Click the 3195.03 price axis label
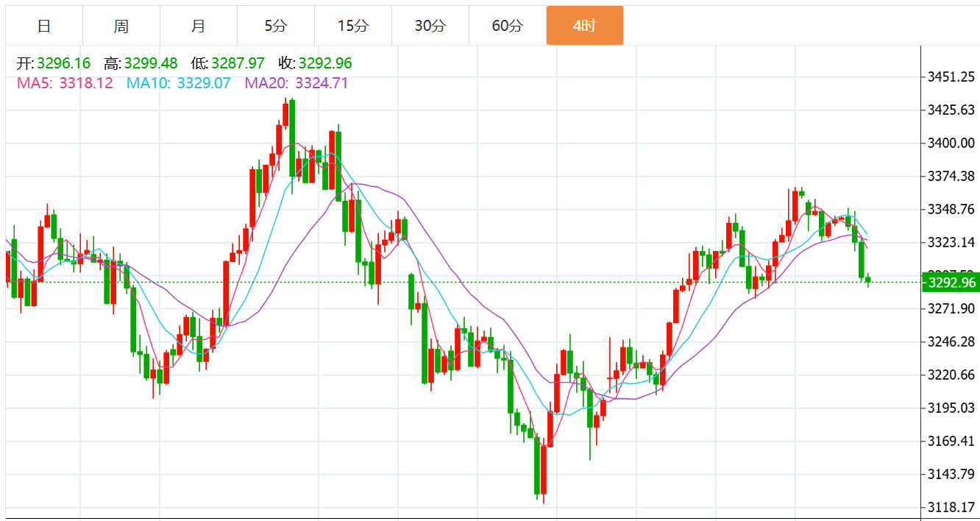The width and height of the screenshot is (980, 521). coord(951,408)
